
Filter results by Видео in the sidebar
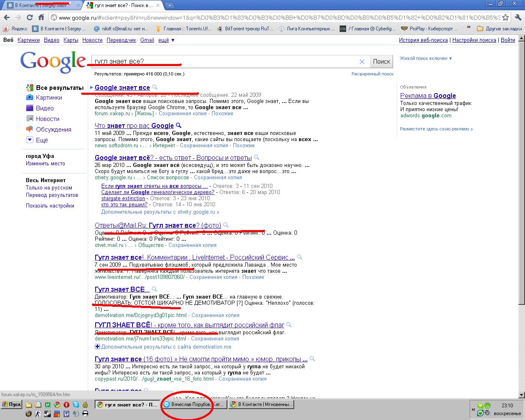coord(40,108)
